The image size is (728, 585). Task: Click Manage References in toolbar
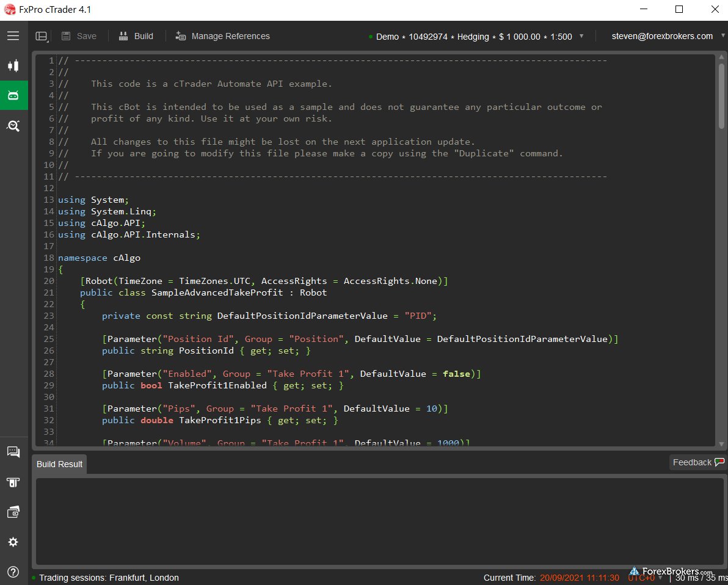coord(223,37)
